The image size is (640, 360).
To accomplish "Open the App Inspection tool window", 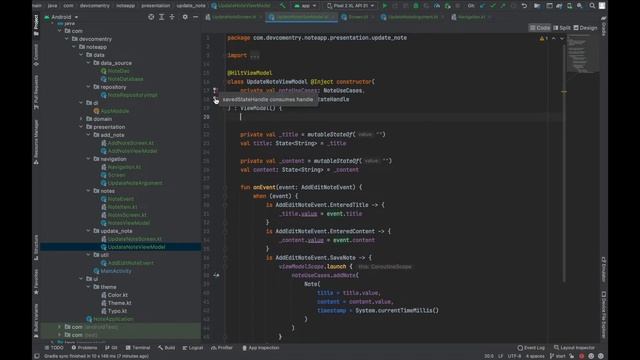I will [260, 348].
